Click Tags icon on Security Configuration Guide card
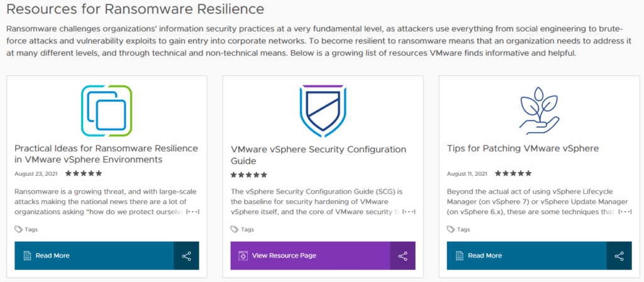 click(235, 229)
